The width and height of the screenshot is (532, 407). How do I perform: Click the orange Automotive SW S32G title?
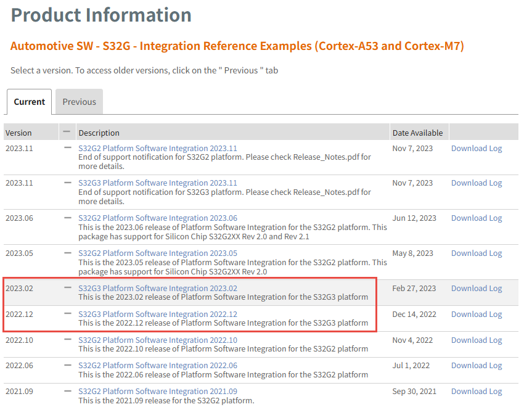click(x=237, y=46)
